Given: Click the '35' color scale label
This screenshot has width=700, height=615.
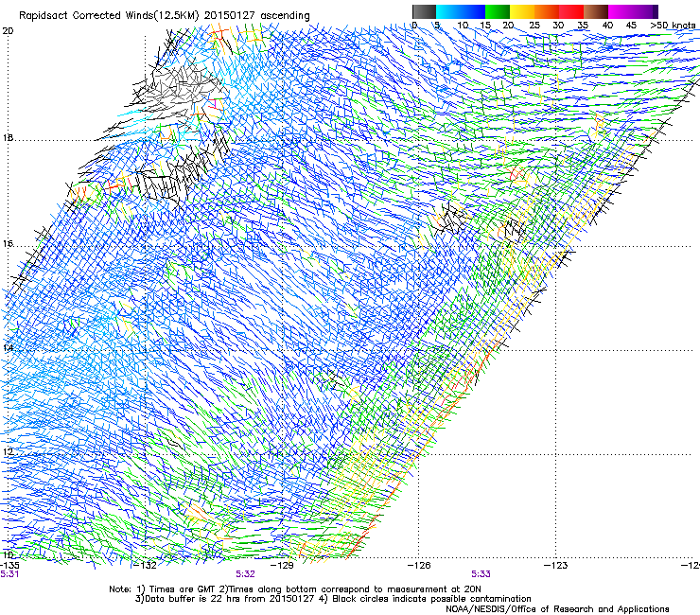Looking at the screenshot, I should [583, 26].
